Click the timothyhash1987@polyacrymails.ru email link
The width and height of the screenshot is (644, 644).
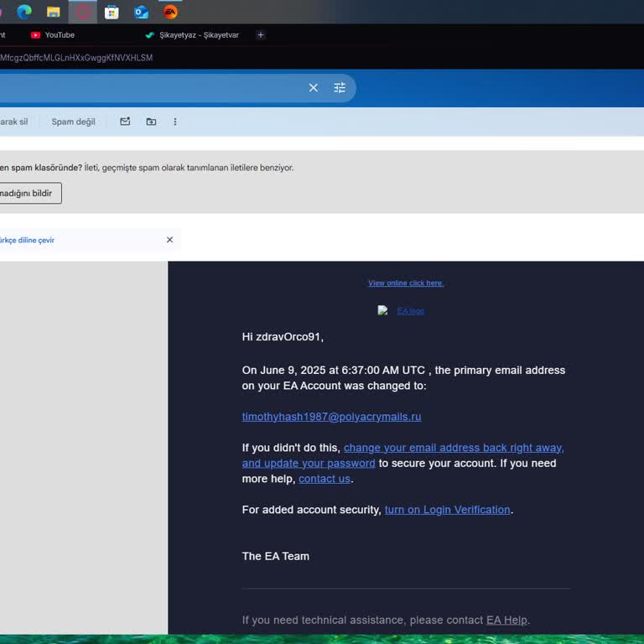[331, 417]
